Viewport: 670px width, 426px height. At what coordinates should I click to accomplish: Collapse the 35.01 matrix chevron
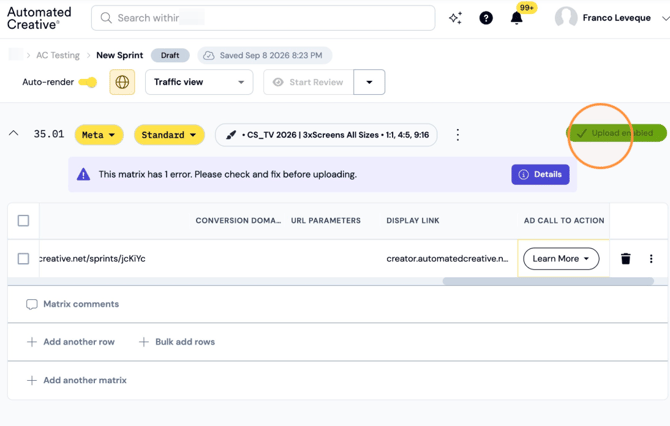coord(14,133)
